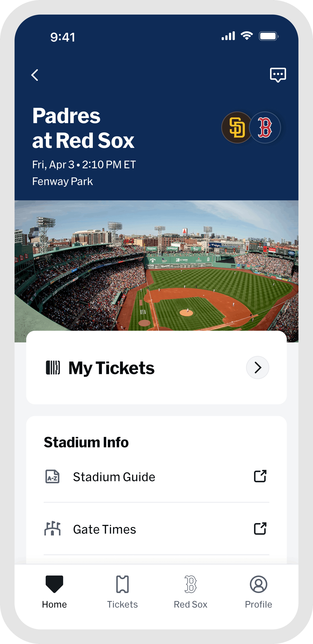Open Gate Times external link icon
Viewport: 313px width, 644px height.
[x=260, y=529]
